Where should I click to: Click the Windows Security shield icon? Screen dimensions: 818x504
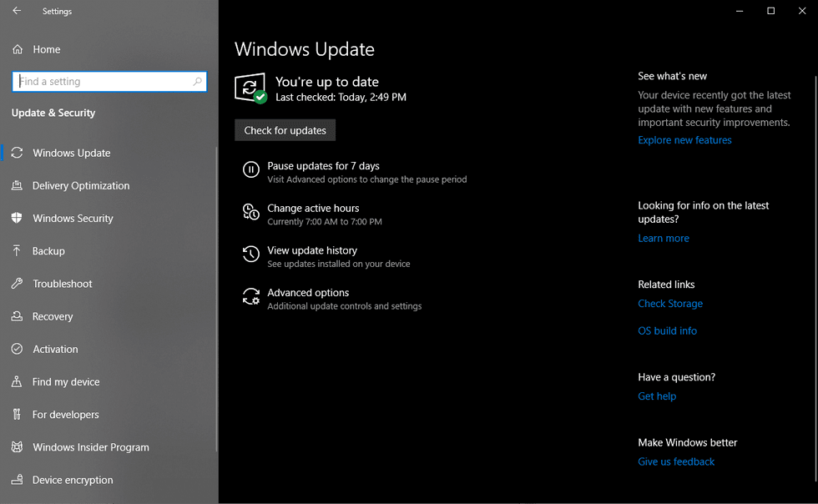17,219
